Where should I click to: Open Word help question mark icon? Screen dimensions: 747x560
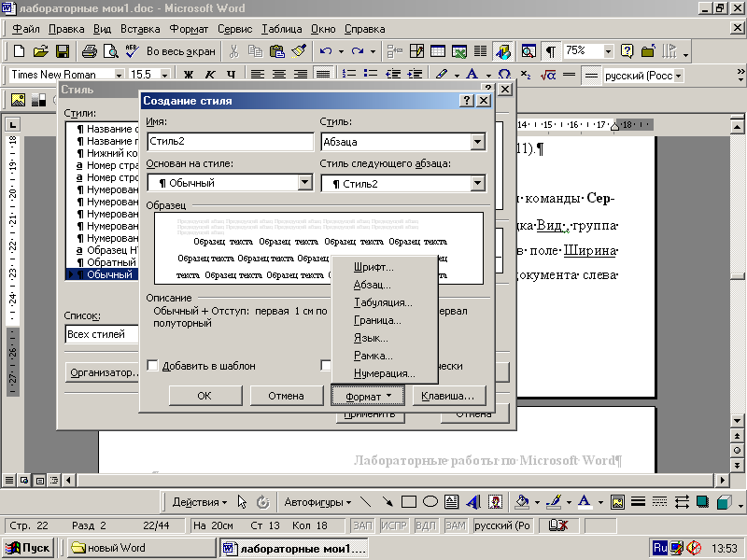[627, 51]
